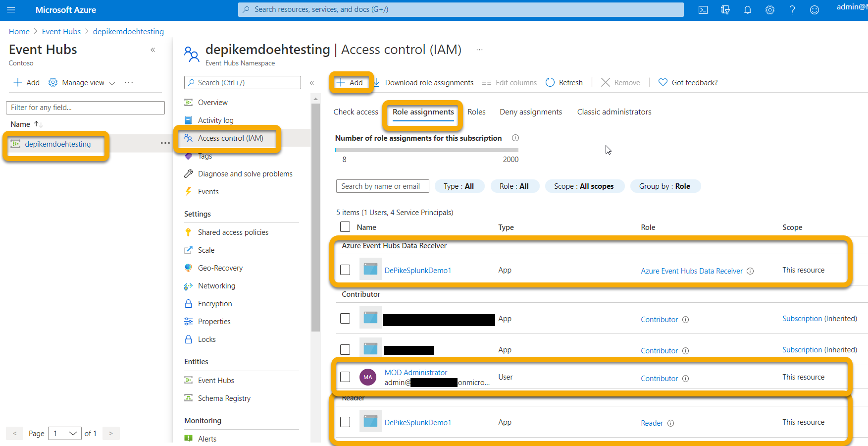Check the DePikeSplunkDemo1 Reader row checkbox
868x446 pixels.
[x=345, y=422]
